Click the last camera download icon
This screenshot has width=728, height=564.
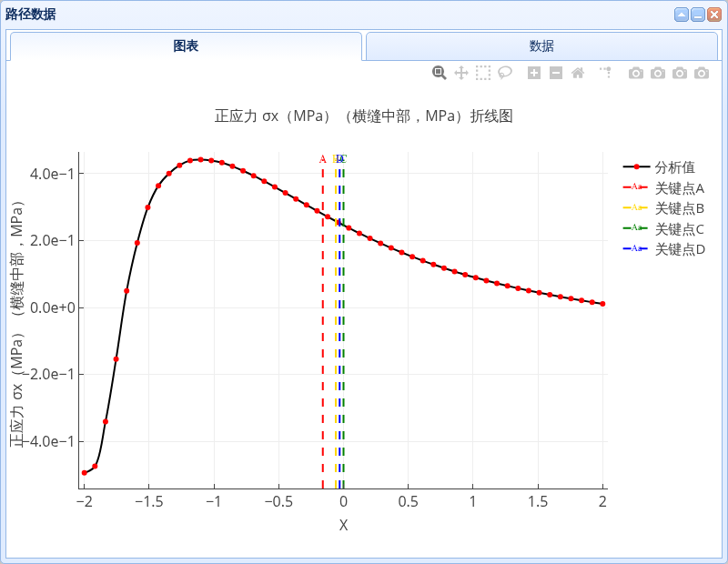point(702,73)
